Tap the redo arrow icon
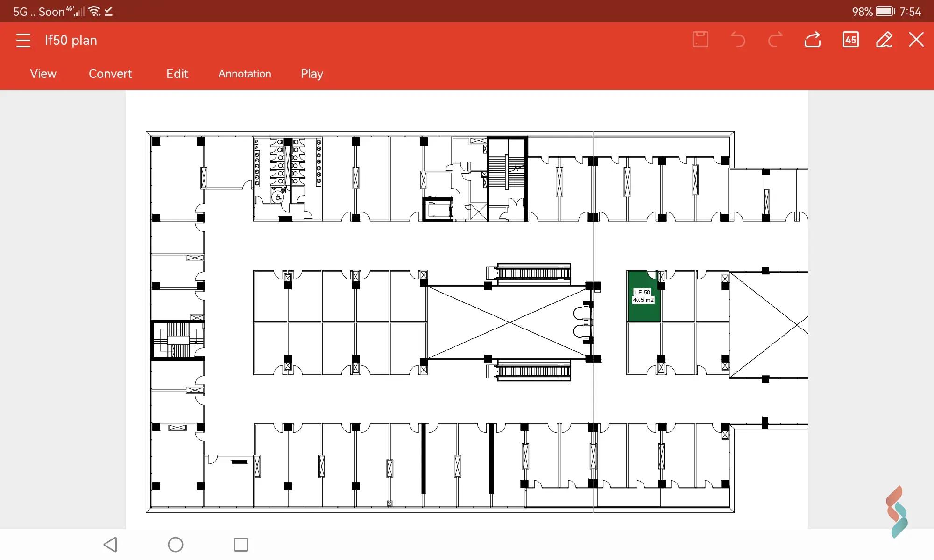Screen dimensions: 934x560 coord(775,40)
